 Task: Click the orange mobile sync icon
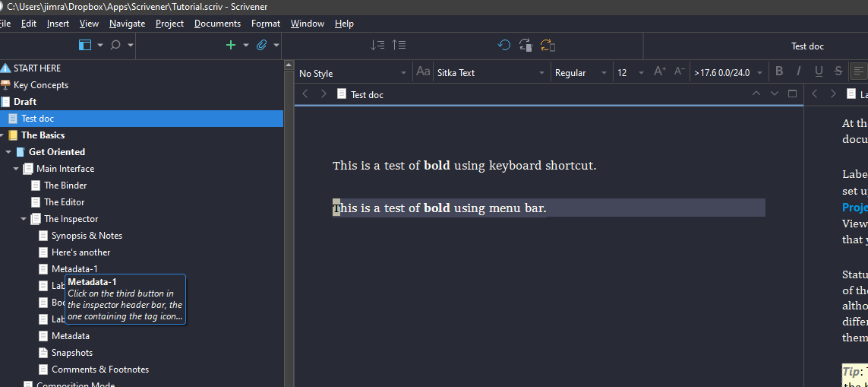pos(548,45)
